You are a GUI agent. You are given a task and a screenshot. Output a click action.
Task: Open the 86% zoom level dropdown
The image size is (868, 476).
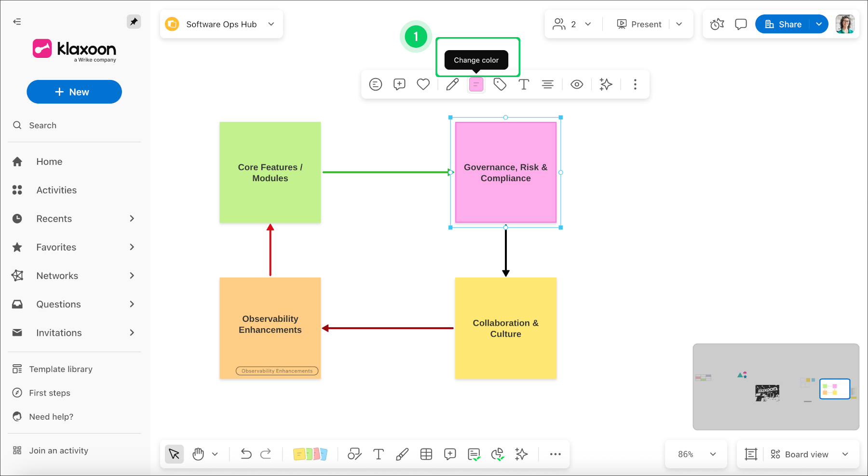tap(696, 454)
